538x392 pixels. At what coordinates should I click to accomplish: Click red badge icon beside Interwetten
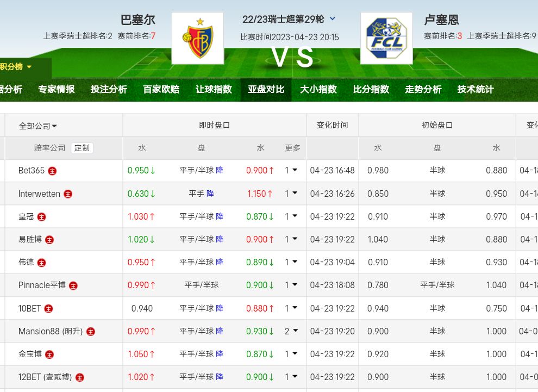(x=68, y=194)
